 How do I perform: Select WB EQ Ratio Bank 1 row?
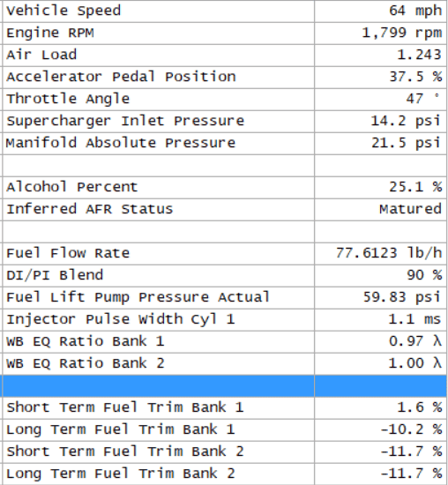(224, 342)
